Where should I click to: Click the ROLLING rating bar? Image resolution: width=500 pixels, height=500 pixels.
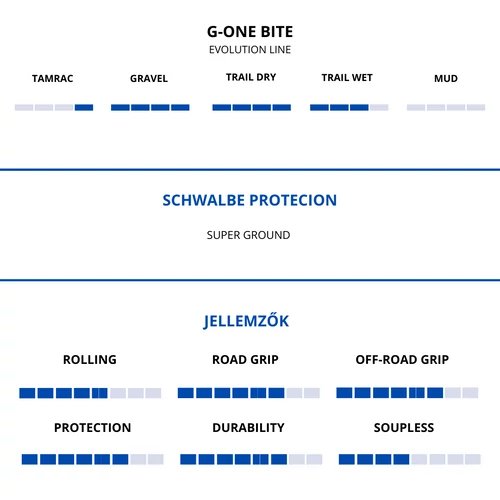pos(90,393)
